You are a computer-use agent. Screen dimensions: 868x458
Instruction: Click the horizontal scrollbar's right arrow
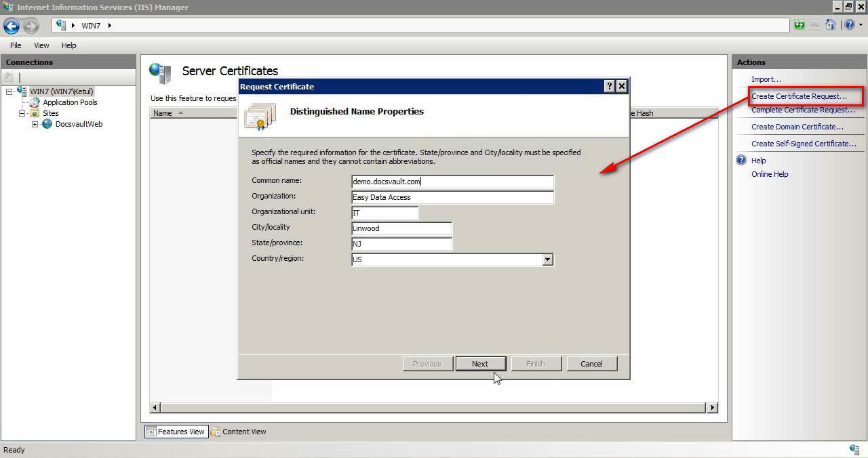click(x=712, y=407)
